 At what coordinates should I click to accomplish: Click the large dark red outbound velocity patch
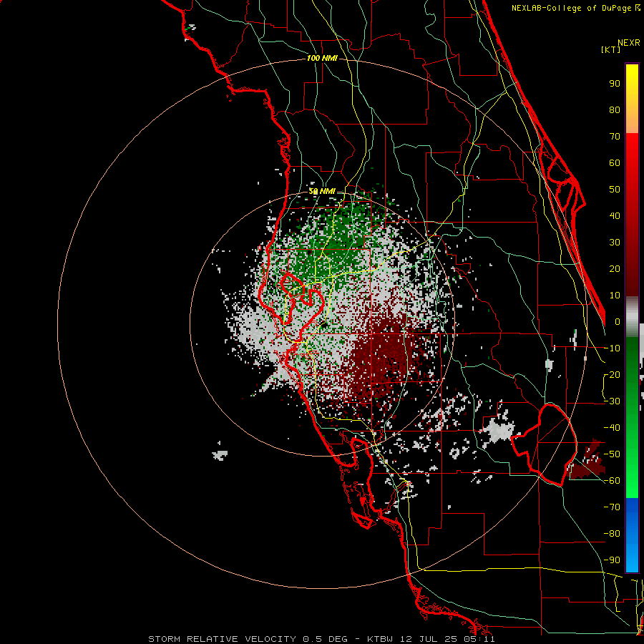coord(382,353)
